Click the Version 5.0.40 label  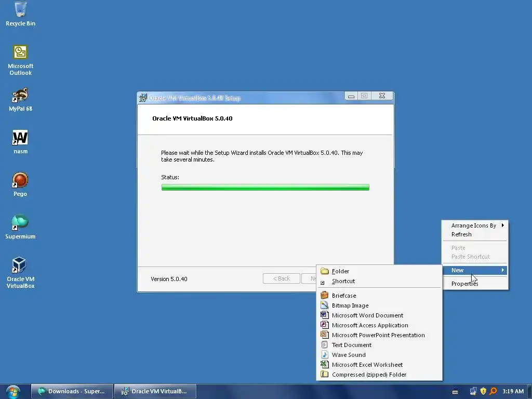pyautogui.click(x=169, y=279)
